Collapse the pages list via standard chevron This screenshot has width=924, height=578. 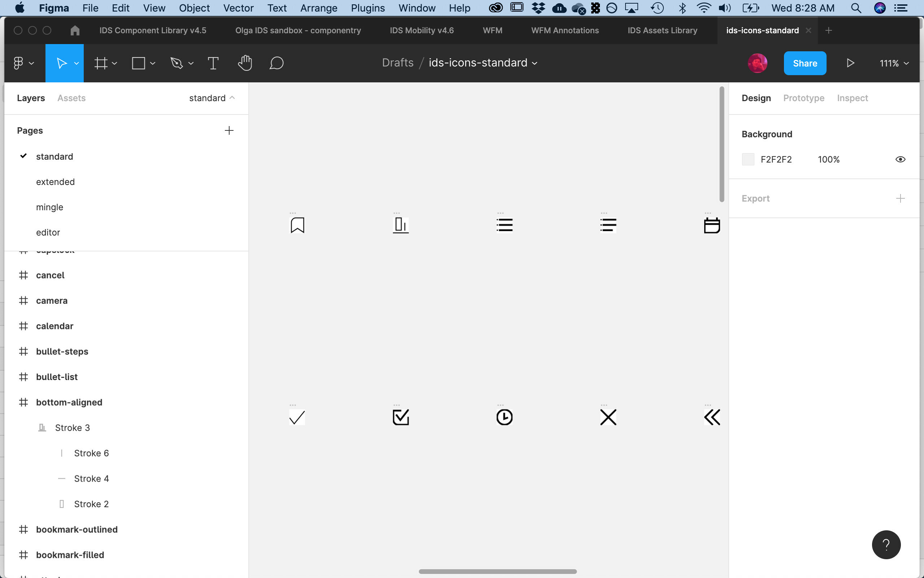point(232,98)
